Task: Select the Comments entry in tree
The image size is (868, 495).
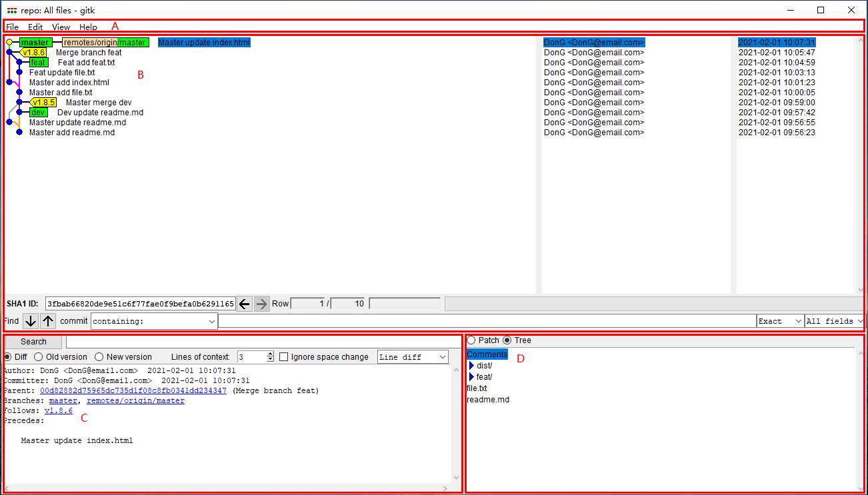Action: click(487, 354)
